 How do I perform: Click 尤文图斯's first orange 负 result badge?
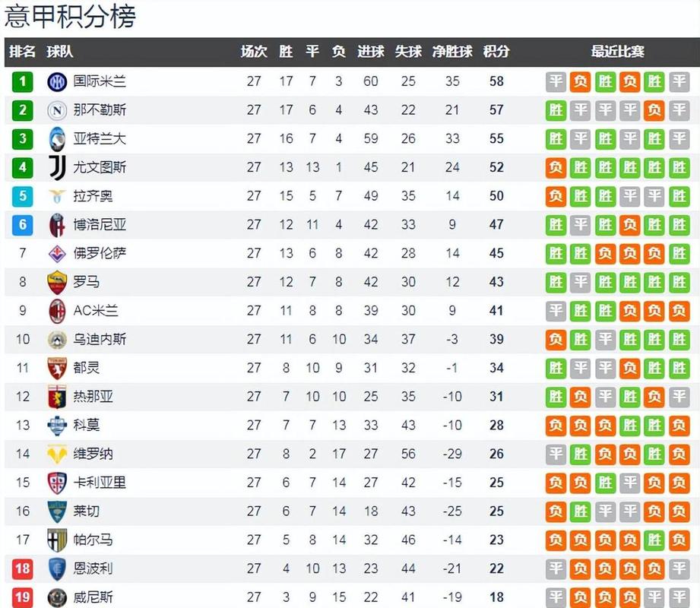[556, 167]
